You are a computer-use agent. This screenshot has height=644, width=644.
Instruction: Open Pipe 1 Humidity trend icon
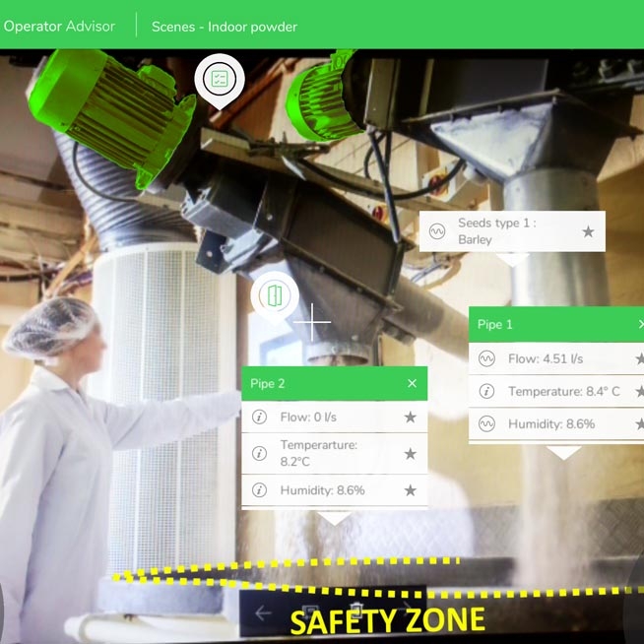click(486, 424)
